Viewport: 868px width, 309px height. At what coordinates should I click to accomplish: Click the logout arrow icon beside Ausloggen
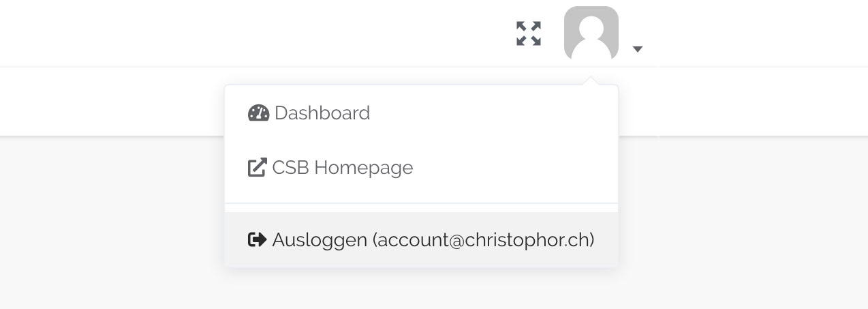coord(257,240)
